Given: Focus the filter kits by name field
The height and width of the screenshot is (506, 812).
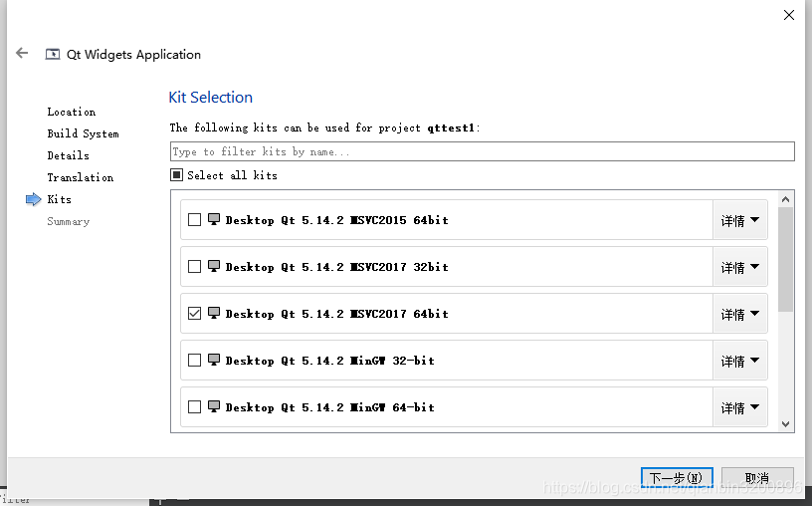Looking at the screenshot, I should tap(482, 151).
